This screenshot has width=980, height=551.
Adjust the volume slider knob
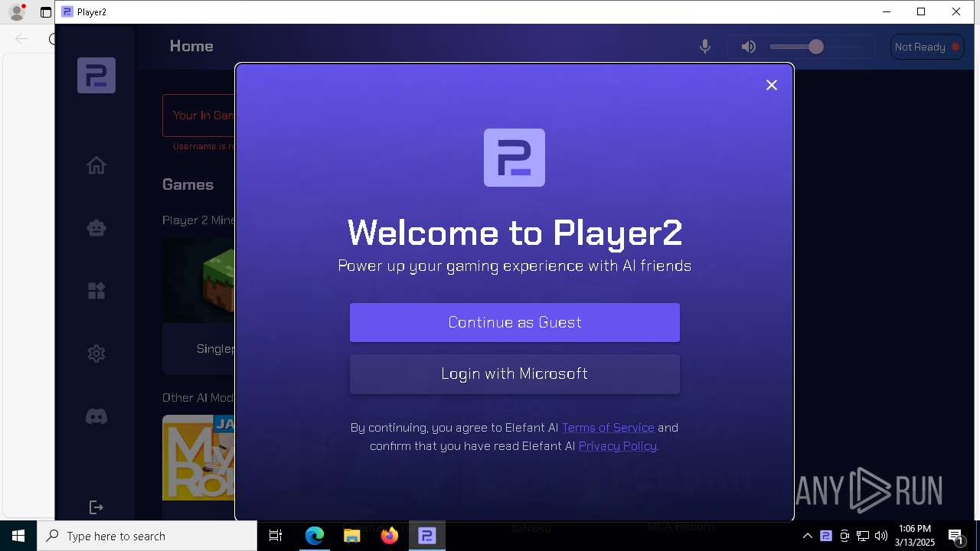click(816, 47)
